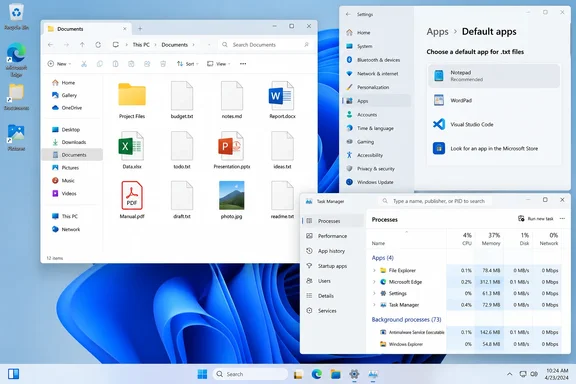The height and width of the screenshot is (384, 576).
Task: Open Details page in Task Manager
Action: tap(332, 296)
